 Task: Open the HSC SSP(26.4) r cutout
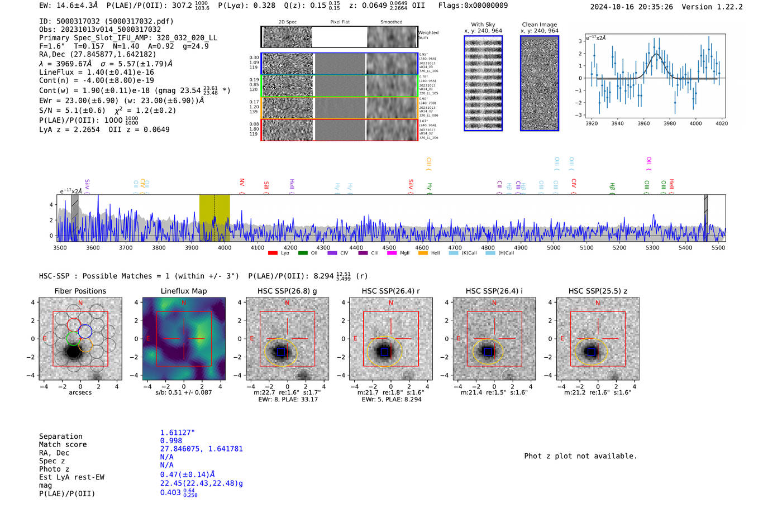(x=390, y=339)
